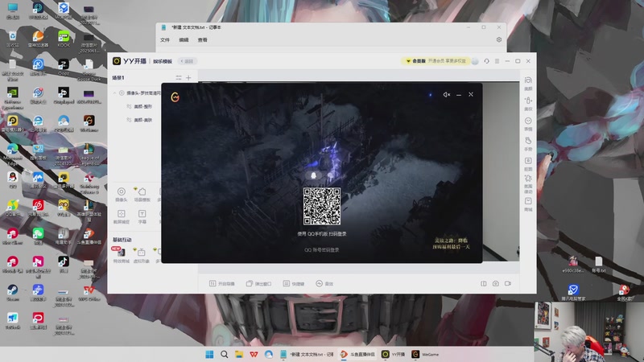Image resolution: width=644 pixels, height=362 pixels.
Task: Open the Microsoft Edge desktop icon
Action: [x=12, y=154]
